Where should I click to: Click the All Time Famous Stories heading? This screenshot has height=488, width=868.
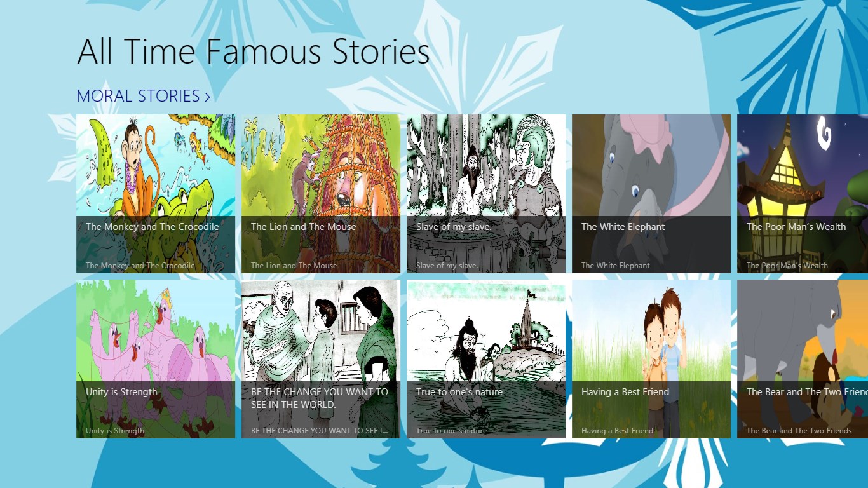(x=254, y=52)
